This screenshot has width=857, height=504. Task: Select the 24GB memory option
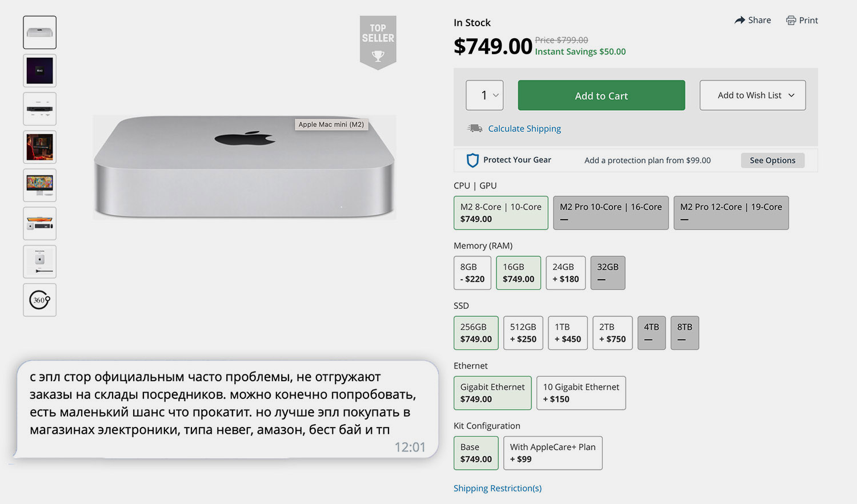(566, 273)
